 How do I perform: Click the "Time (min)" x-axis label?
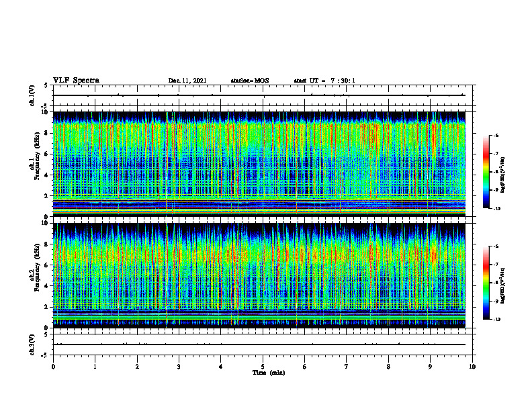point(269,373)
